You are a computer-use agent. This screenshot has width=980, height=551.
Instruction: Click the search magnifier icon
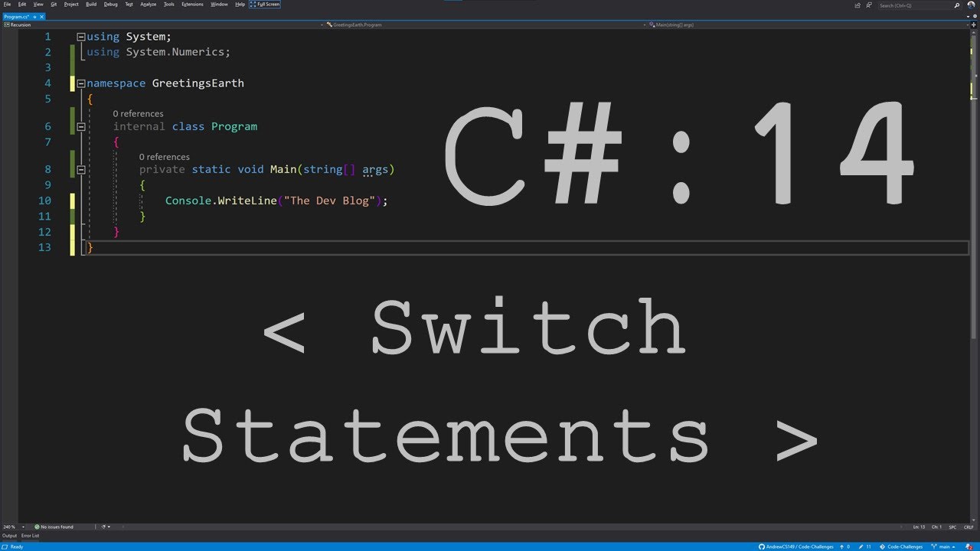957,5
